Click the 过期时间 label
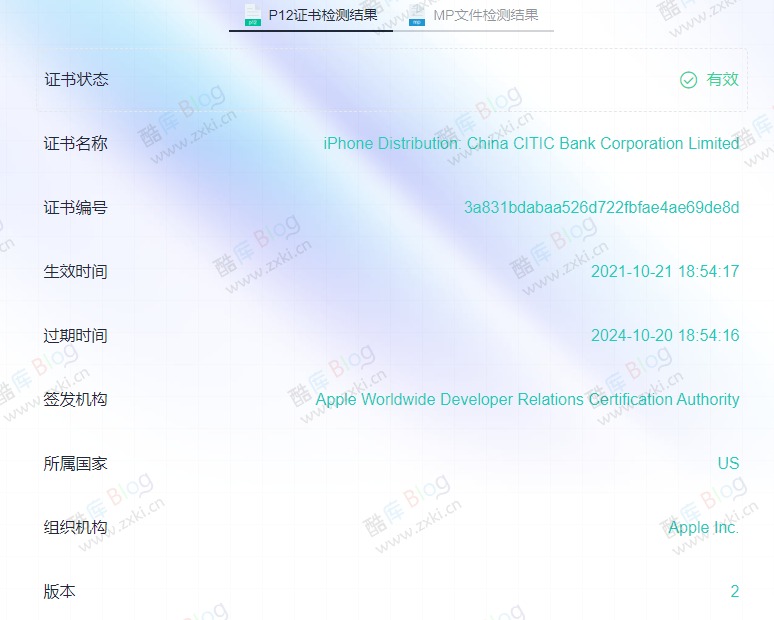Viewport: 774px width, 620px height. 76,336
